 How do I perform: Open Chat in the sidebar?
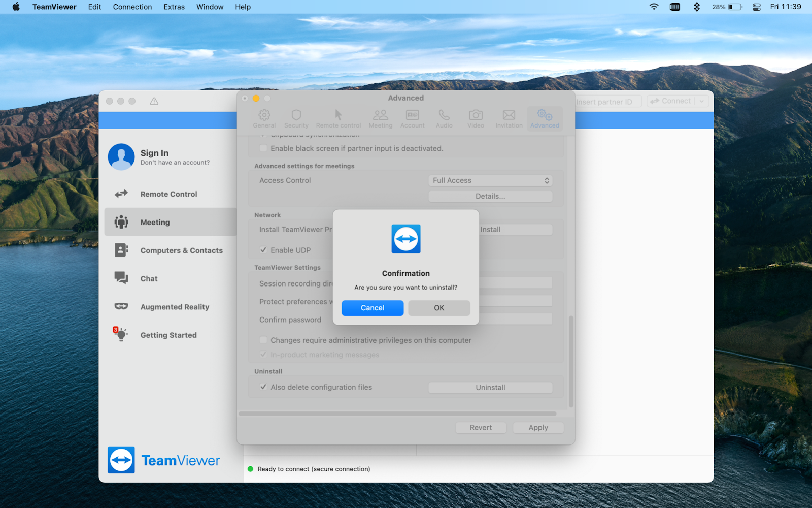coord(171,278)
